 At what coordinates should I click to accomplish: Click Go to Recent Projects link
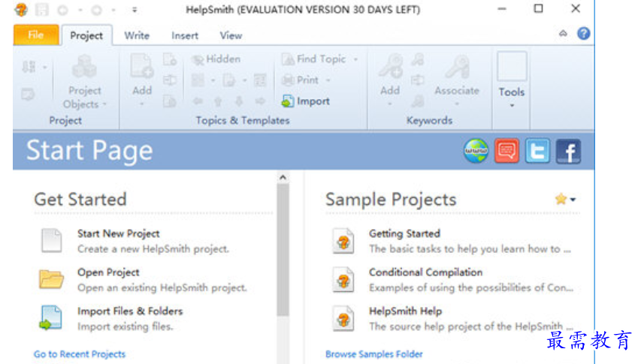click(80, 354)
